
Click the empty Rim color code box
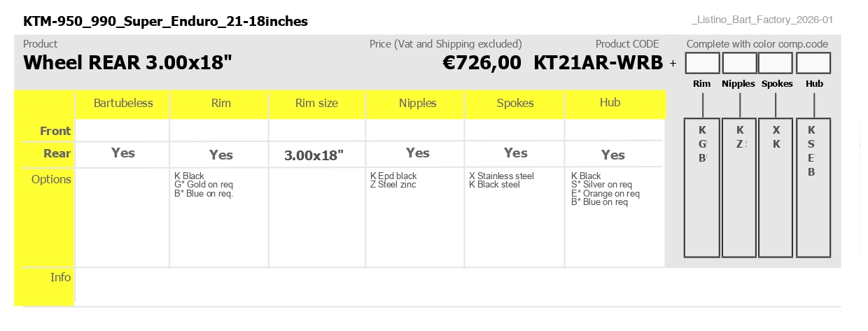point(702,64)
